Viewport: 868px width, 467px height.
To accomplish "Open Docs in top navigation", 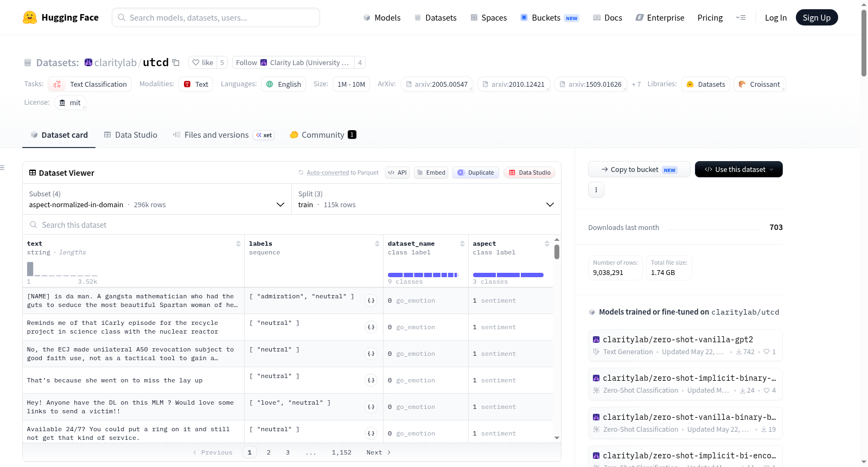I will (x=608, y=17).
